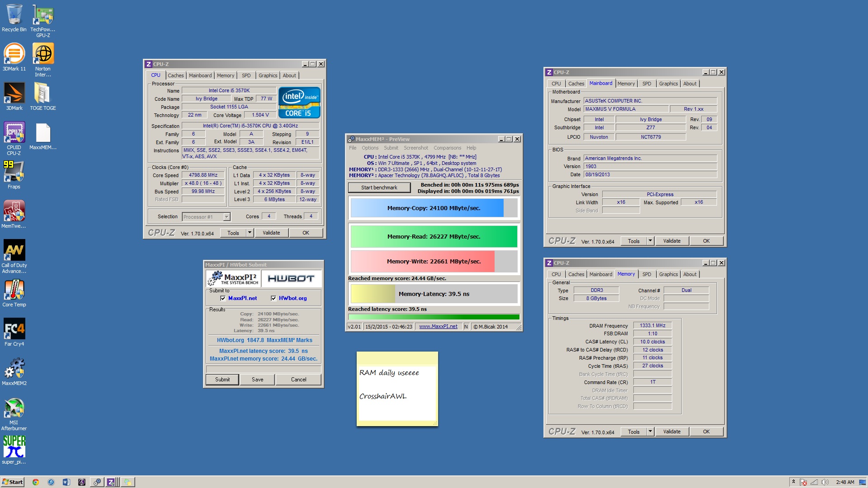868x488 pixels.
Task: Click Show Desktop button at taskbar end
Action: click(863, 482)
